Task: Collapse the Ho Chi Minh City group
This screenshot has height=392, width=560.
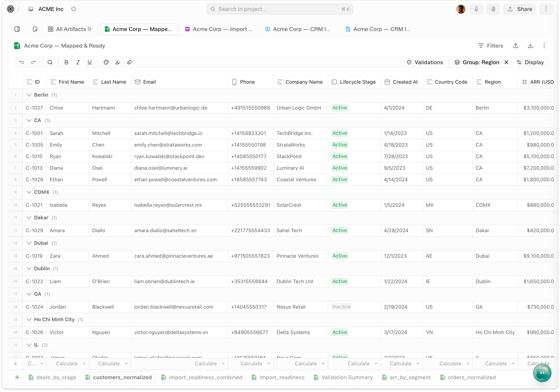Action: (x=29, y=319)
